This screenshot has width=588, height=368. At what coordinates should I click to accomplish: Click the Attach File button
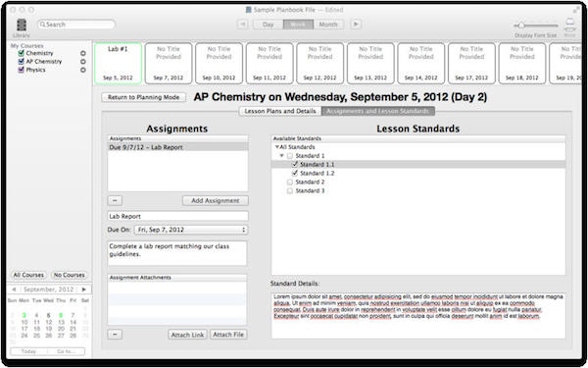[228, 335]
